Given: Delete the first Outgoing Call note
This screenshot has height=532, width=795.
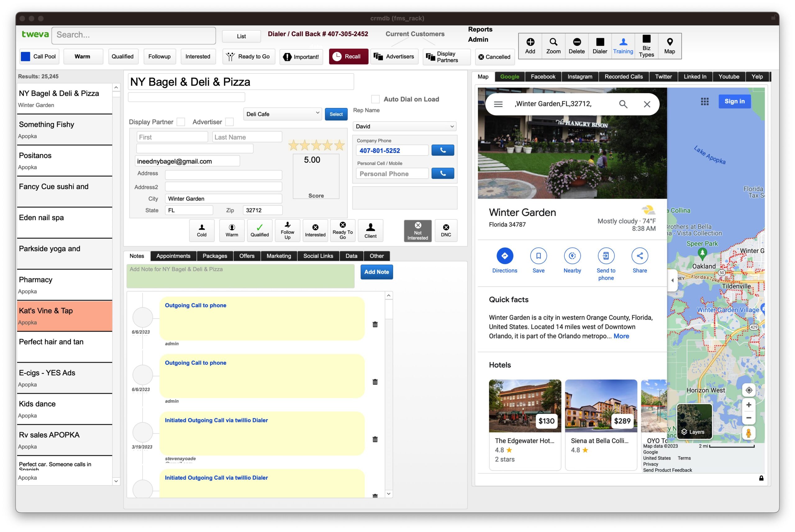Looking at the screenshot, I should point(375,324).
